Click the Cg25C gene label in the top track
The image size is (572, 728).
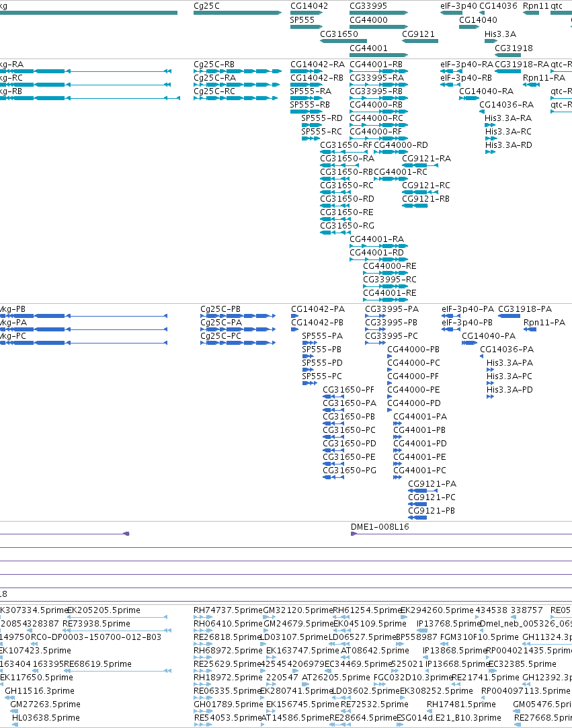pyautogui.click(x=206, y=6)
